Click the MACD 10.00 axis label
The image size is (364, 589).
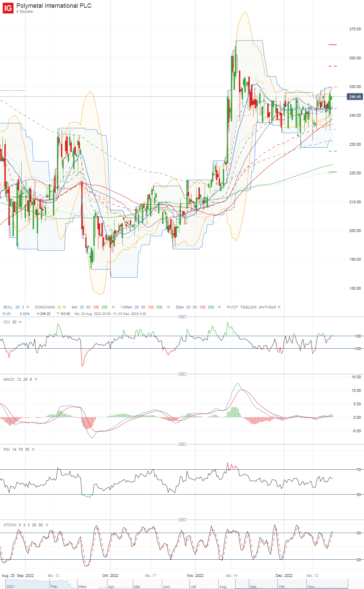click(356, 390)
